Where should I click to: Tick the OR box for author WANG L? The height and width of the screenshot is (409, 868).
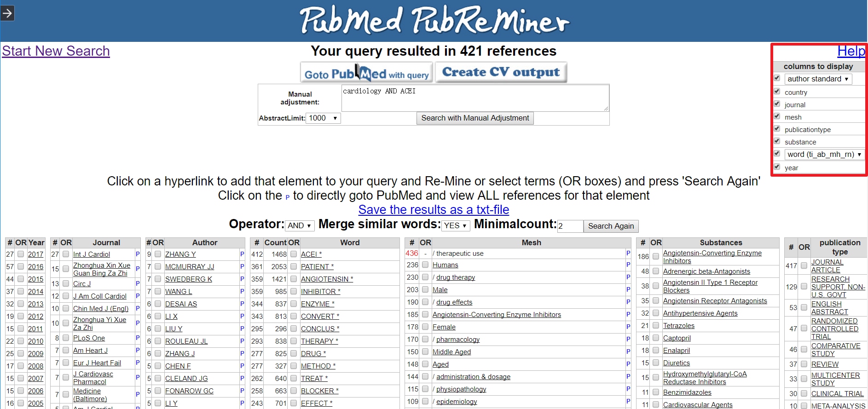pos(158,291)
